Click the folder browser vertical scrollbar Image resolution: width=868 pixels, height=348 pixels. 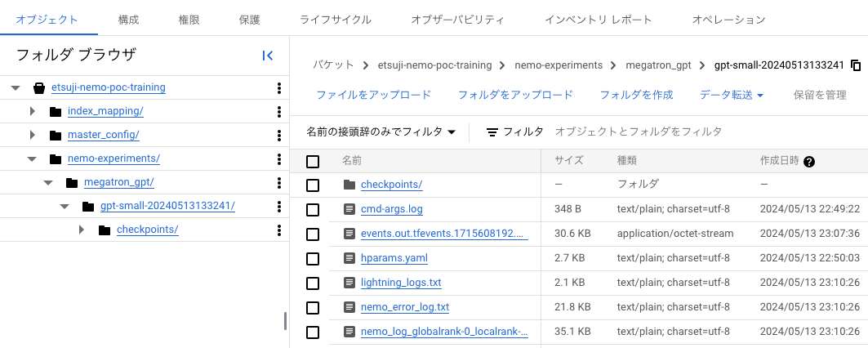click(x=286, y=321)
